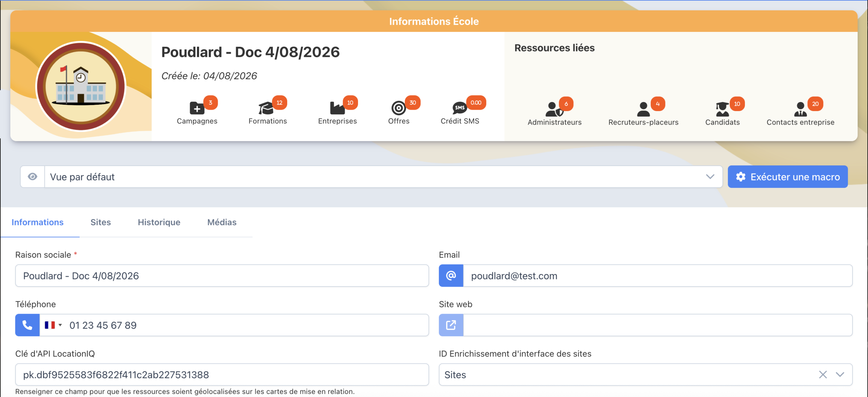Click the Site web external link icon
Image resolution: width=868 pixels, height=397 pixels.
pos(451,325)
